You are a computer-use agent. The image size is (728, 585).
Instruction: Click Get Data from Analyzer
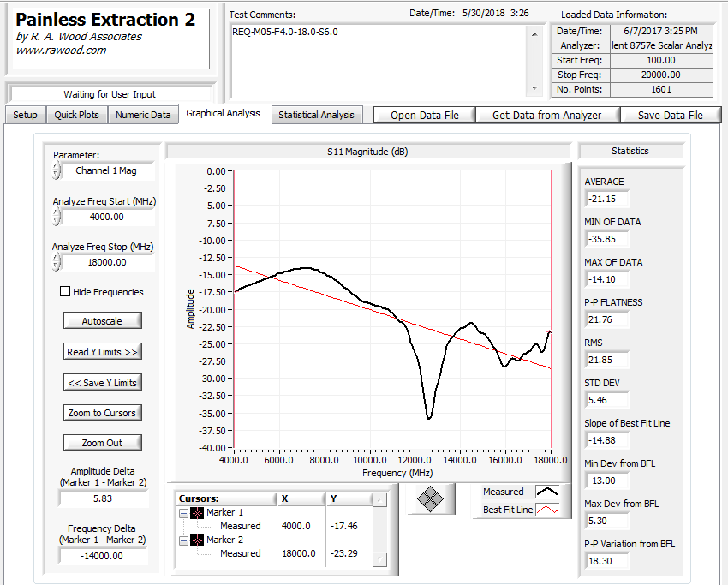pyautogui.click(x=547, y=115)
